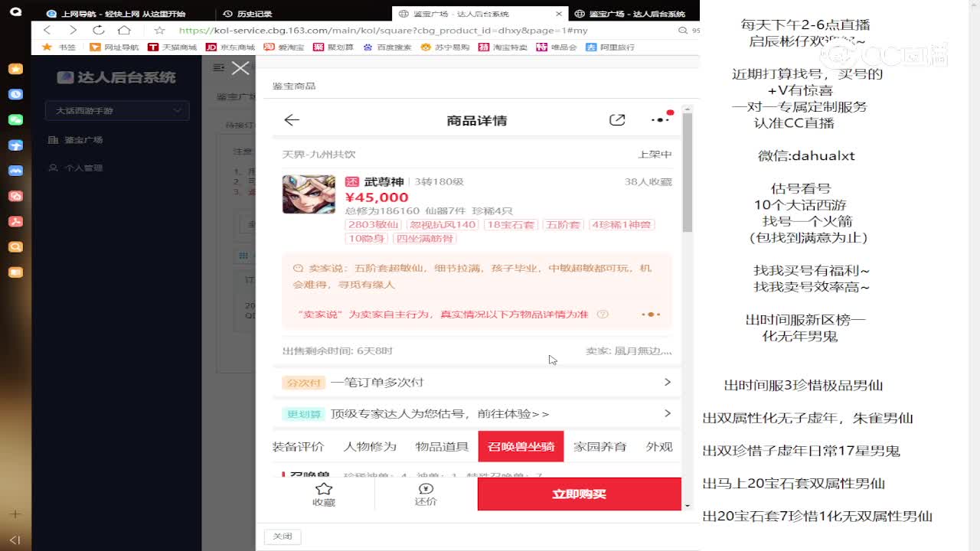Click the browser home icon
The width and height of the screenshot is (980, 551).
[x=124, y=30]
